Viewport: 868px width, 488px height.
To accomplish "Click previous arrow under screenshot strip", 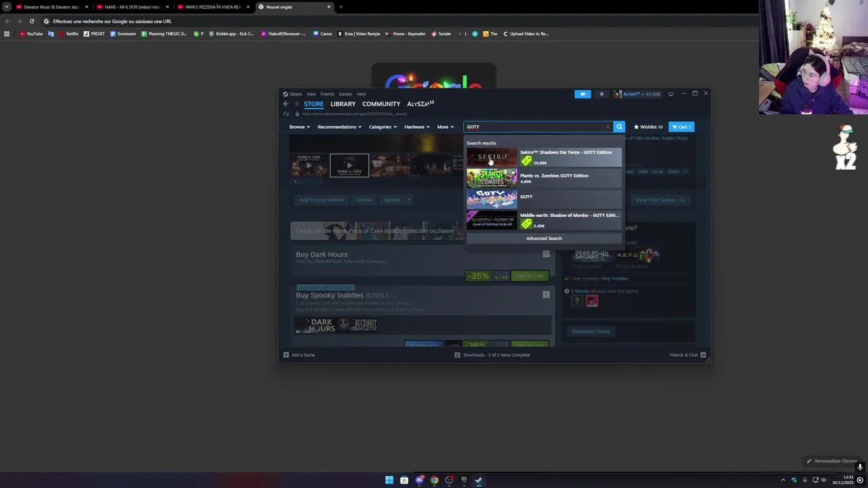I will click(x=295, y=182).
